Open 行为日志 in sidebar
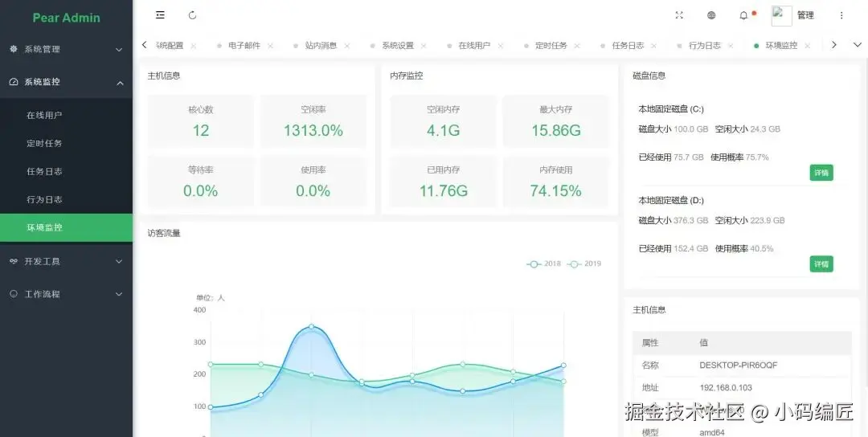Screen dimensions: 868x437 [67, 199]
